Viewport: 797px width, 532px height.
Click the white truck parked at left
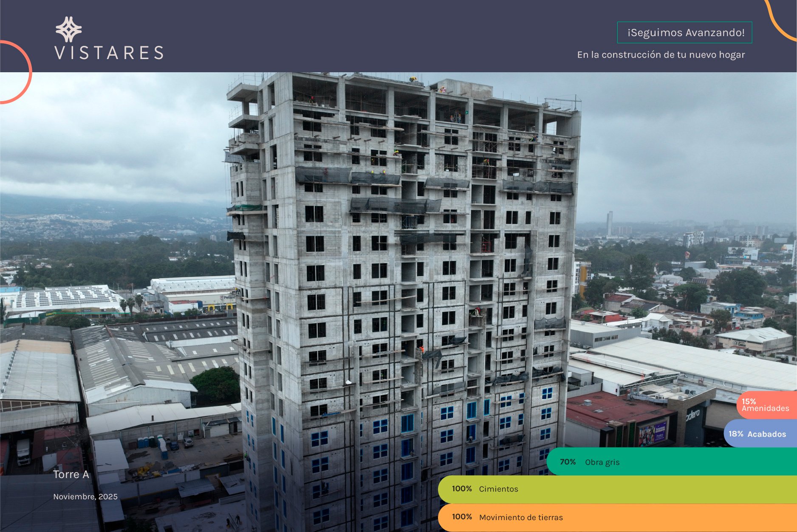click(23, 451)
